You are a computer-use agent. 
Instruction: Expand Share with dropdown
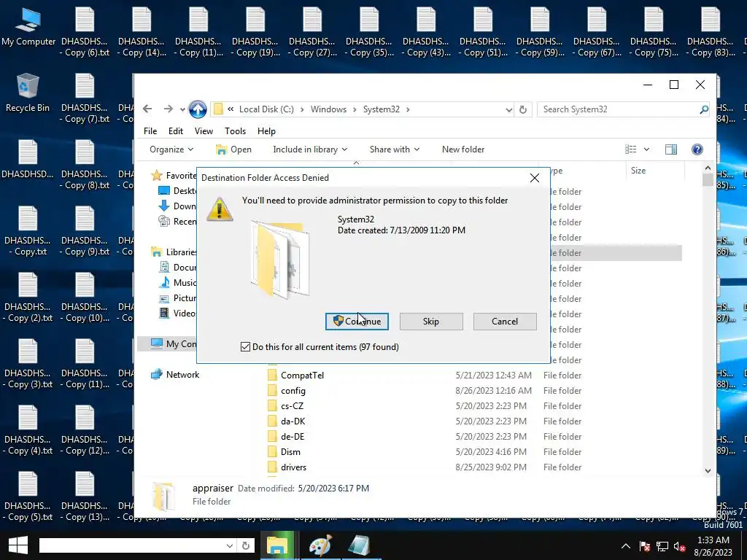click(x=395, y=149)
